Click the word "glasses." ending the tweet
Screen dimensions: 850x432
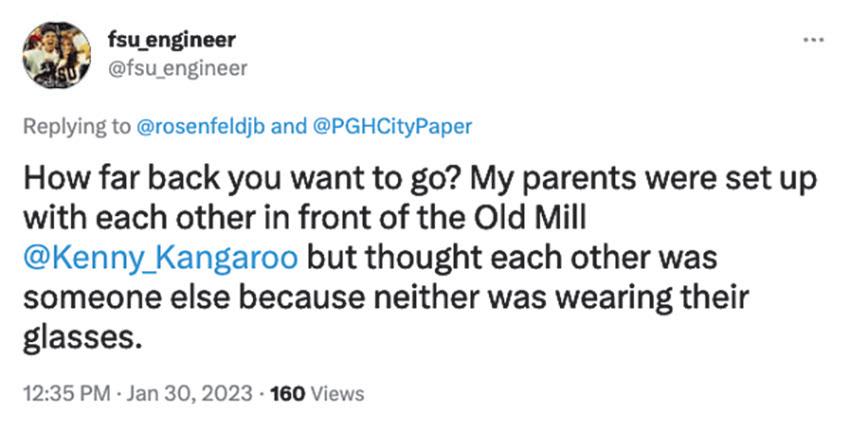click(76, 336)
